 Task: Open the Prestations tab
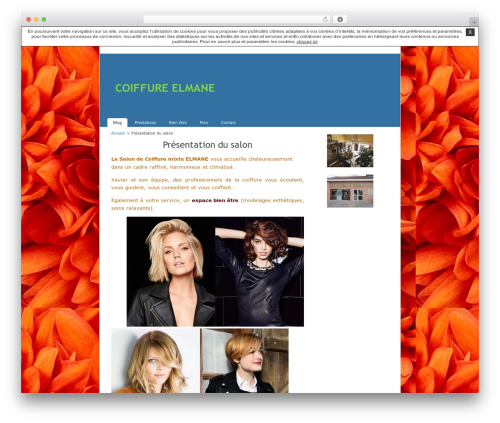coord(145,123)
